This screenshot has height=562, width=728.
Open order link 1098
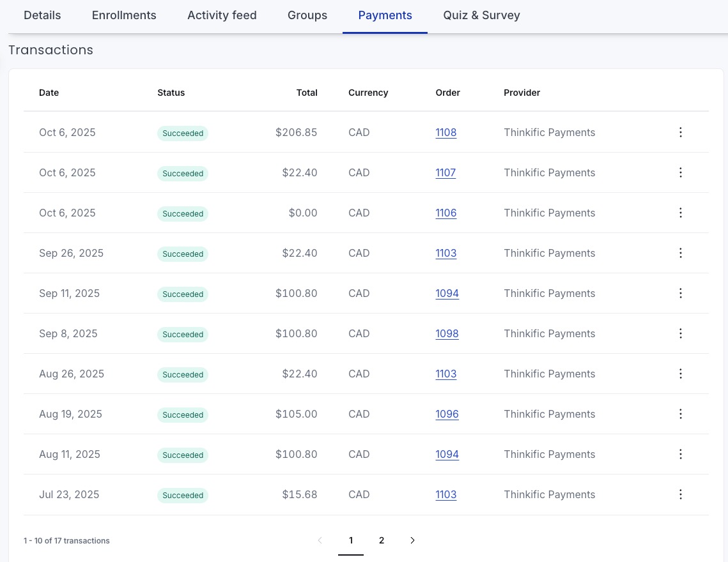(x=447, y=333)
